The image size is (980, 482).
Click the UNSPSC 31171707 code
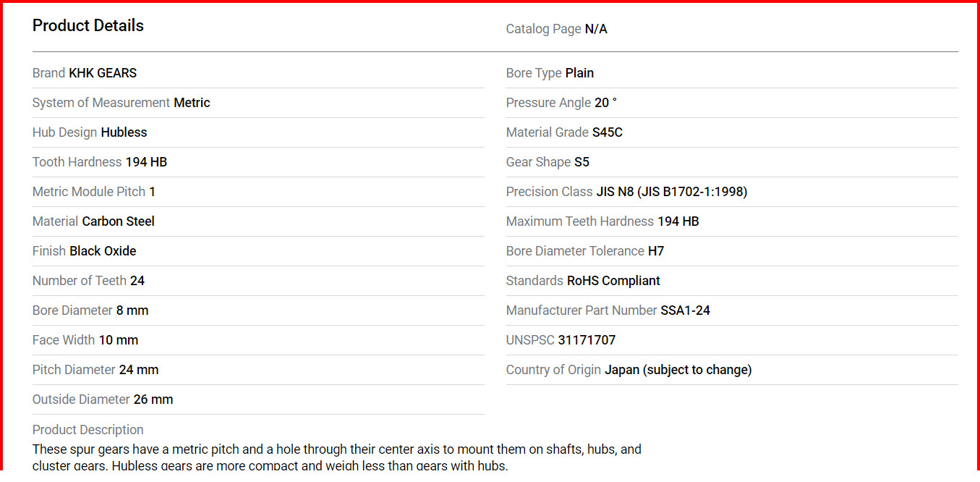[x=587, y=340]
